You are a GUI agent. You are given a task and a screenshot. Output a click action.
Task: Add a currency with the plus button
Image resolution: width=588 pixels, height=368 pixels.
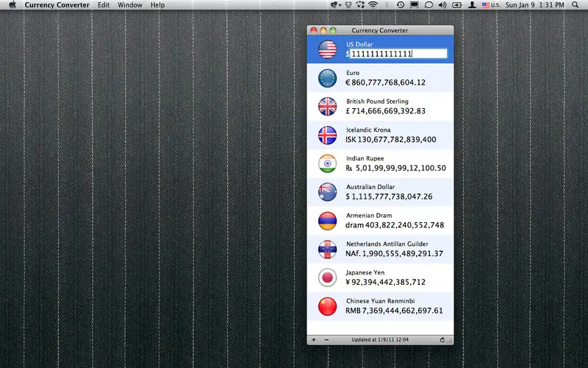[314, 340]
